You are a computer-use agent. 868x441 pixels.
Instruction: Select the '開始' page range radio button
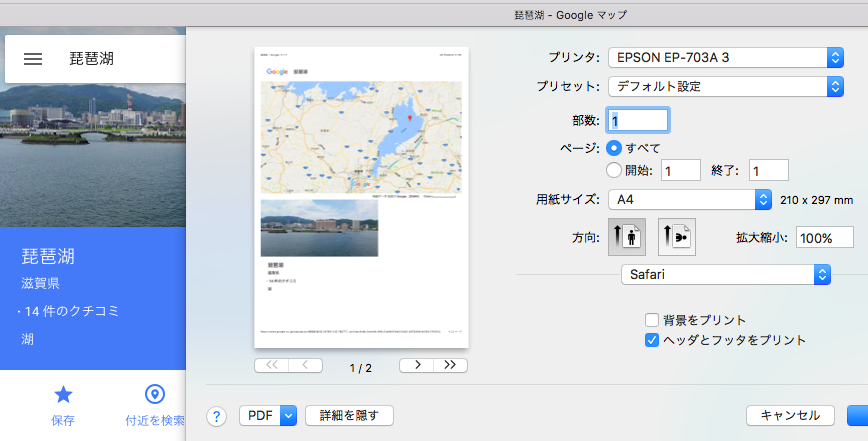(614, 170)
